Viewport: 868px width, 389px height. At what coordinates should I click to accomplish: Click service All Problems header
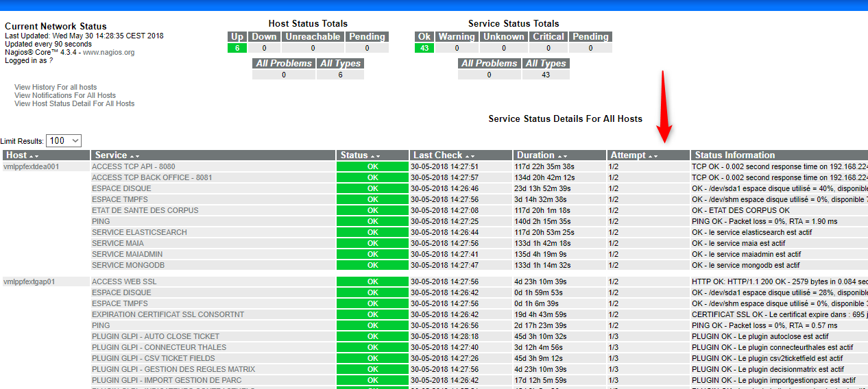click(x=489, y=64)
